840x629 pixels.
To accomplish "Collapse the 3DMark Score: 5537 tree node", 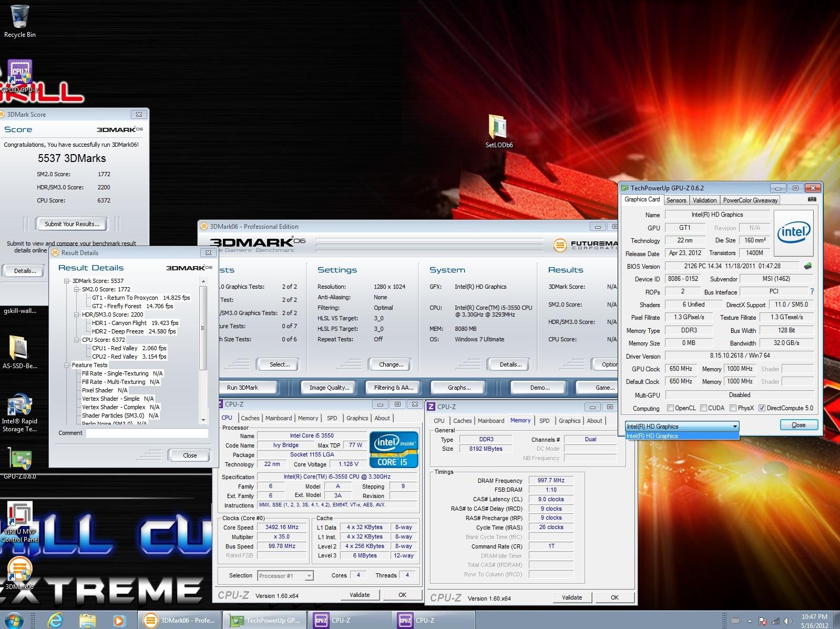I will (x=67, y=281).
